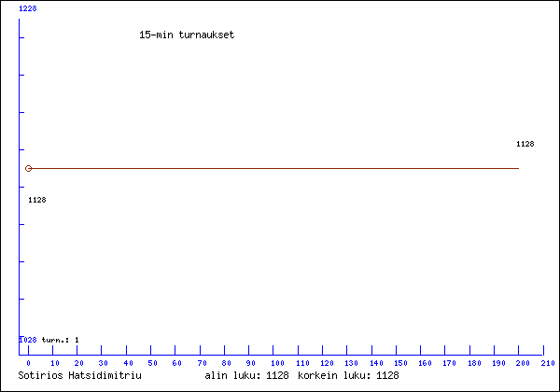The height and width of the screenshot is (392, 560).
Task: Click the "15-min turnaukset" chart title
Action: point(186,35)
